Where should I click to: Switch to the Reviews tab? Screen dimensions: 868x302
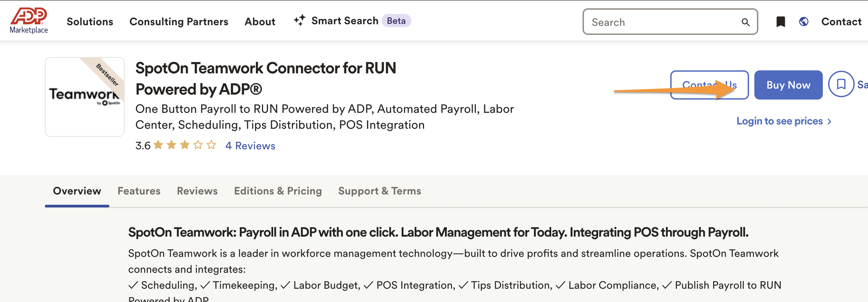(x=197, y=191)
